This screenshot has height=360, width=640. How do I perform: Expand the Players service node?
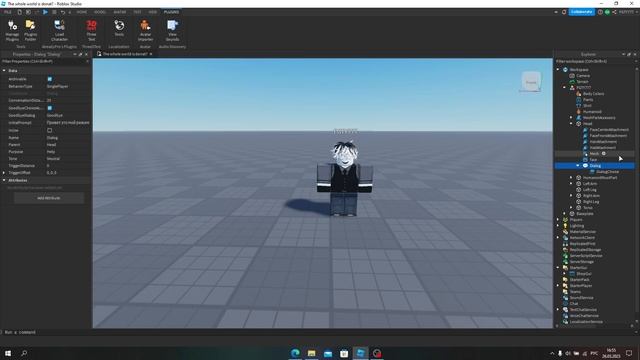coord(558,220)
